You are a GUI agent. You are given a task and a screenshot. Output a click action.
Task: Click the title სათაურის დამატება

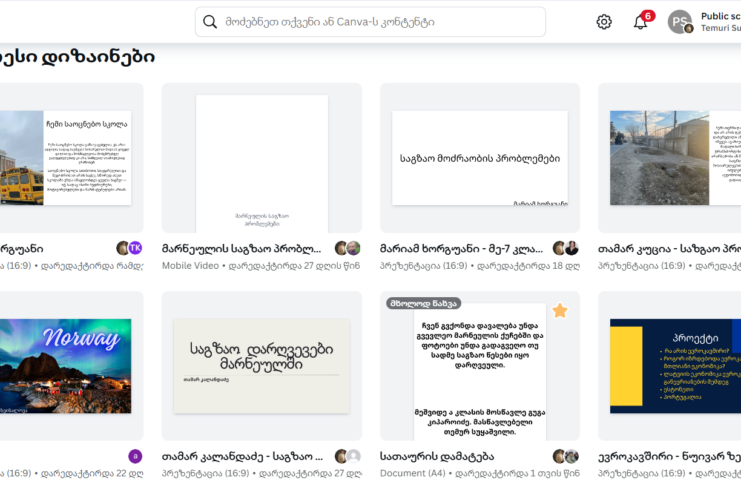[437, 456]
